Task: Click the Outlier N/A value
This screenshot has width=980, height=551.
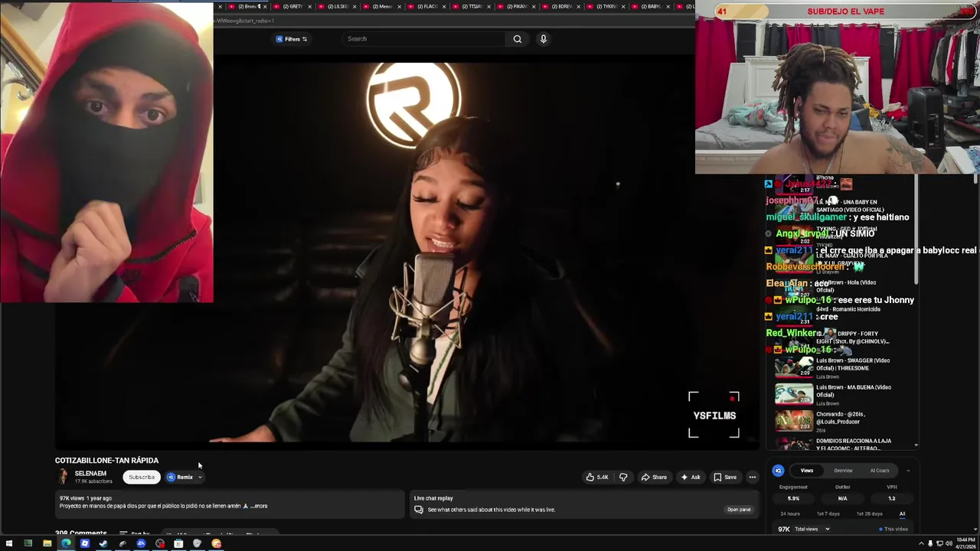Action: click(842, 498)
